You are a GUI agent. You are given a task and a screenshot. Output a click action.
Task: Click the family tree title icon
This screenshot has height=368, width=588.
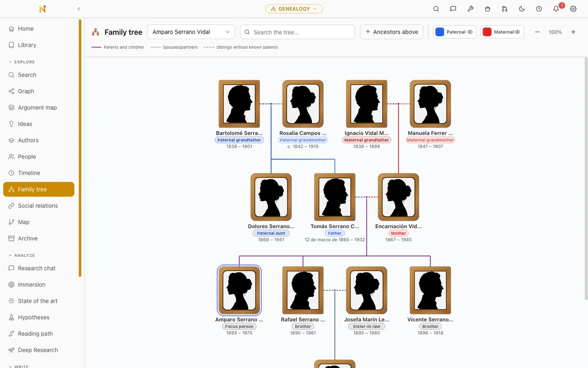(96, 32)
